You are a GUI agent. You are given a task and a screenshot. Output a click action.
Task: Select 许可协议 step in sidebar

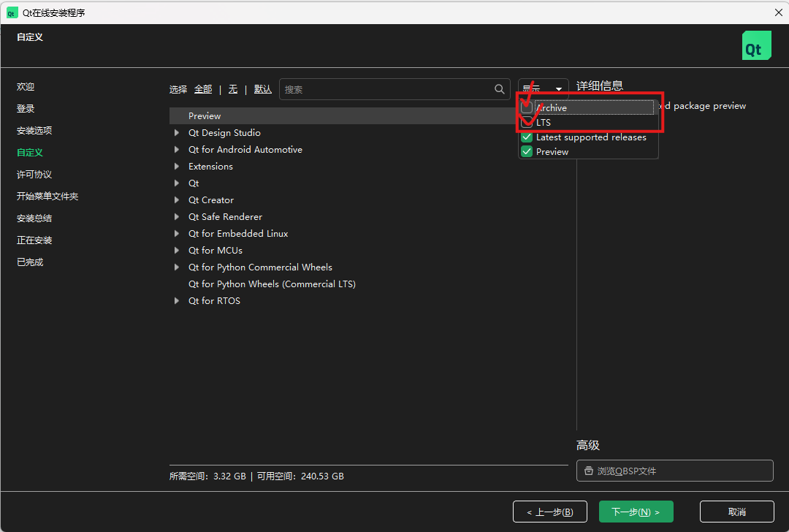(x=34, y=174)
